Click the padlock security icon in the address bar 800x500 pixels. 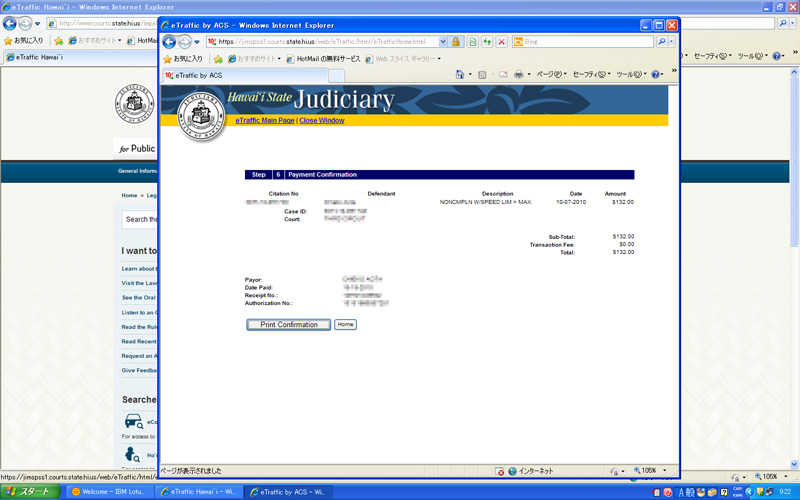coord(456,42)
